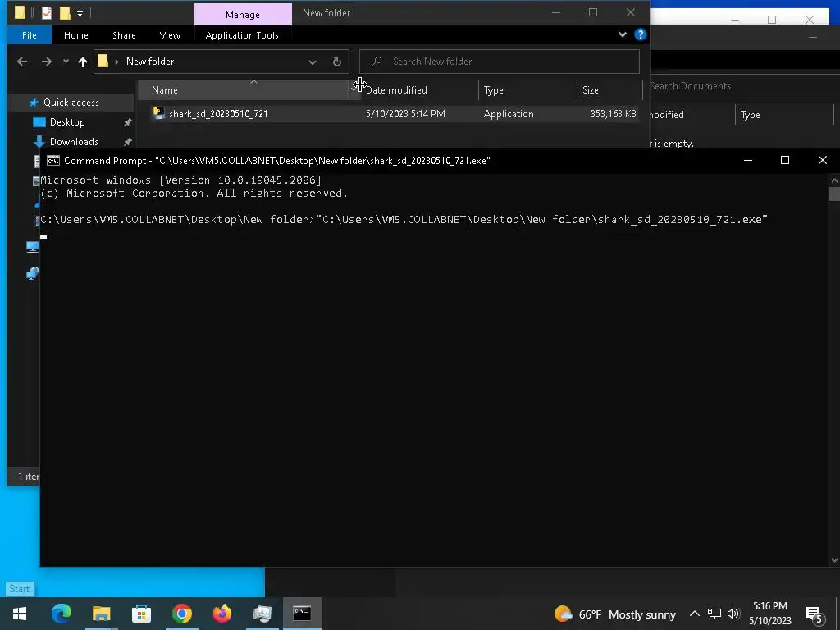Open the Share ribbon tab
Screen dimensions: 840x630
(x=124, y=35)
